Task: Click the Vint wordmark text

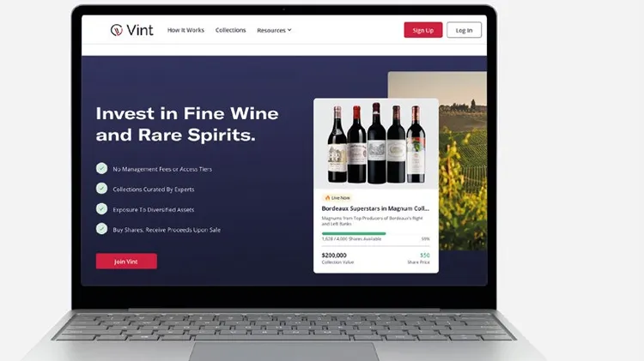Action: (140, 30)
